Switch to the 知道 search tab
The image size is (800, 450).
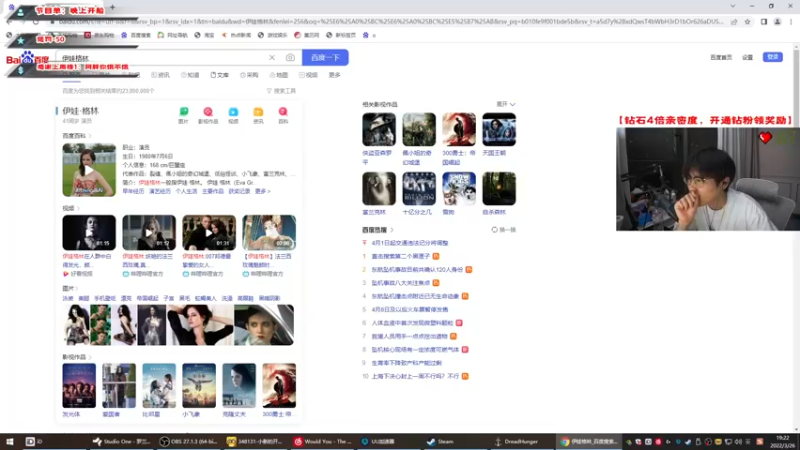click(190, 75)
